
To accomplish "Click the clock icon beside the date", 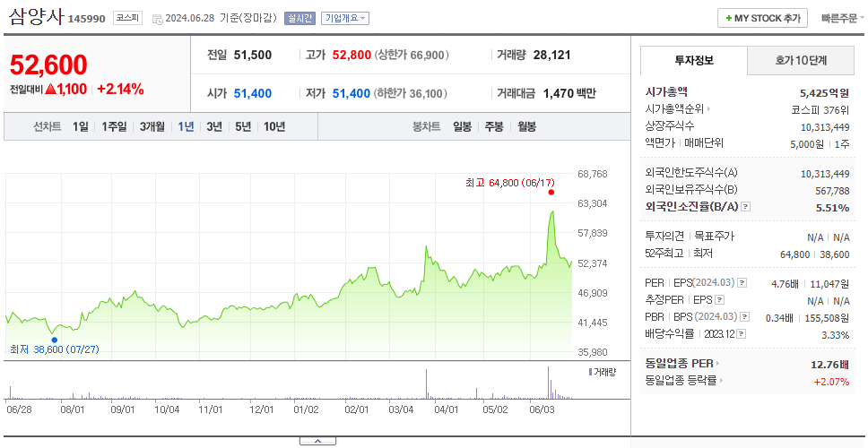I will (x=157, y=18).
